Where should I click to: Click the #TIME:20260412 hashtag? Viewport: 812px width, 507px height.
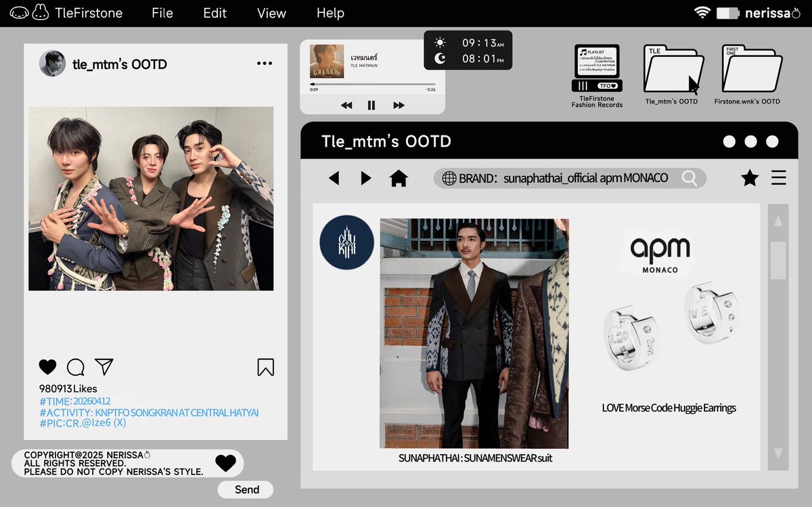74,401
